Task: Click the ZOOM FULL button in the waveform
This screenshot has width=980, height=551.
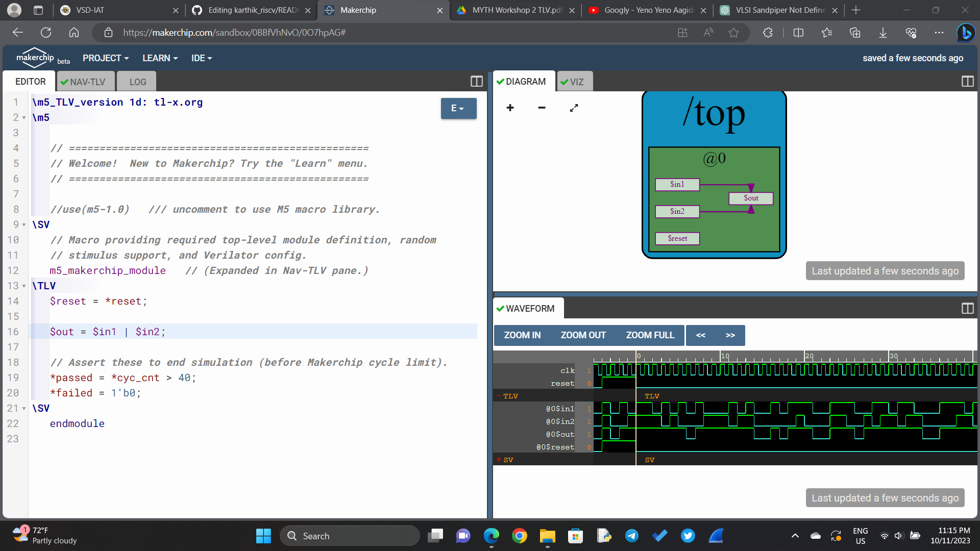Action: point(650,335)
